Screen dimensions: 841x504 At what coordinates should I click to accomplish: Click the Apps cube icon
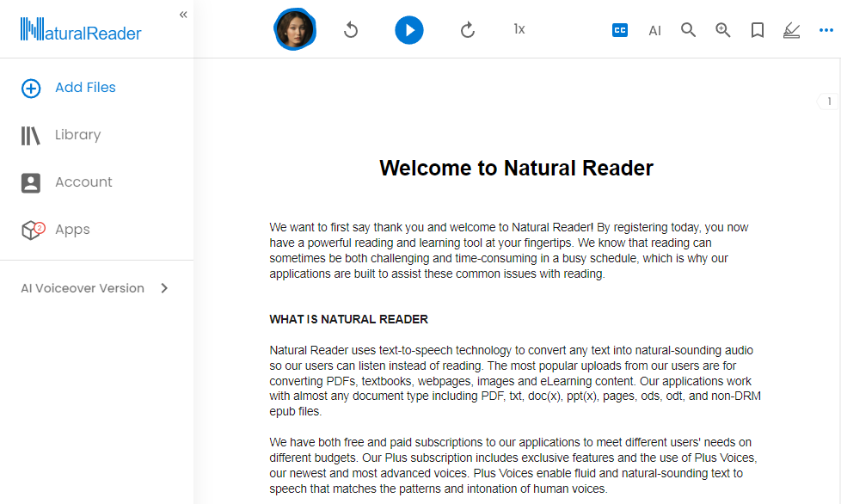33,230
